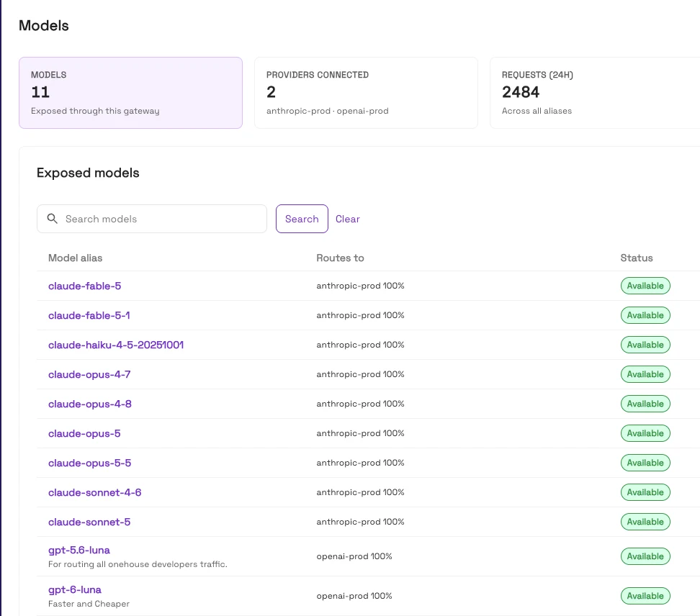
Task: Click Available badge for claude-opus-4-7
Action: 645,374
